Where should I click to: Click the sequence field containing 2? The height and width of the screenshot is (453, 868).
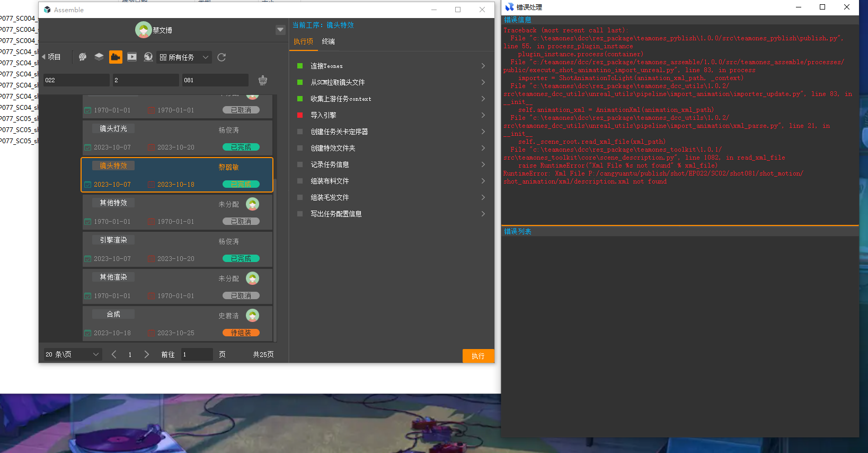146,80
